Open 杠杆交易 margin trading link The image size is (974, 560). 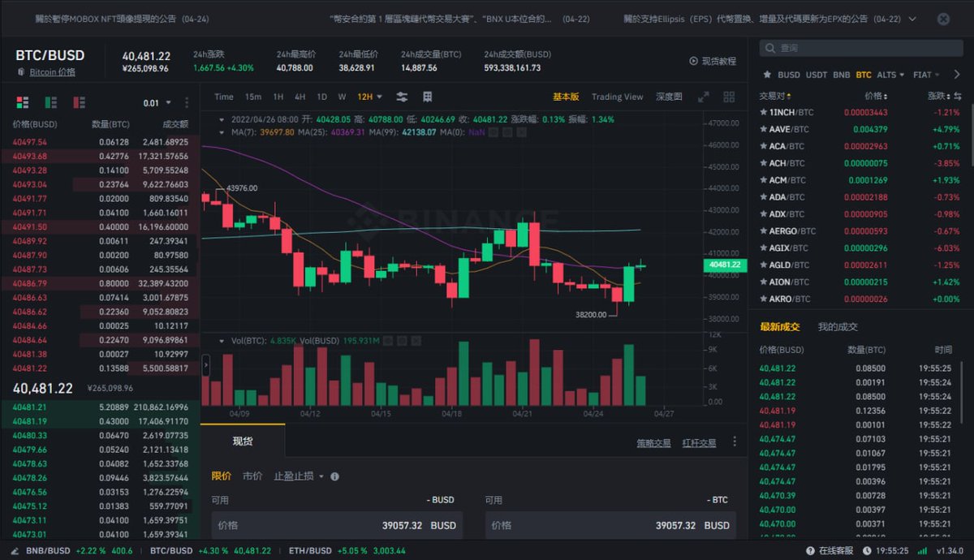pyautogui.click(x=700, y=443)
